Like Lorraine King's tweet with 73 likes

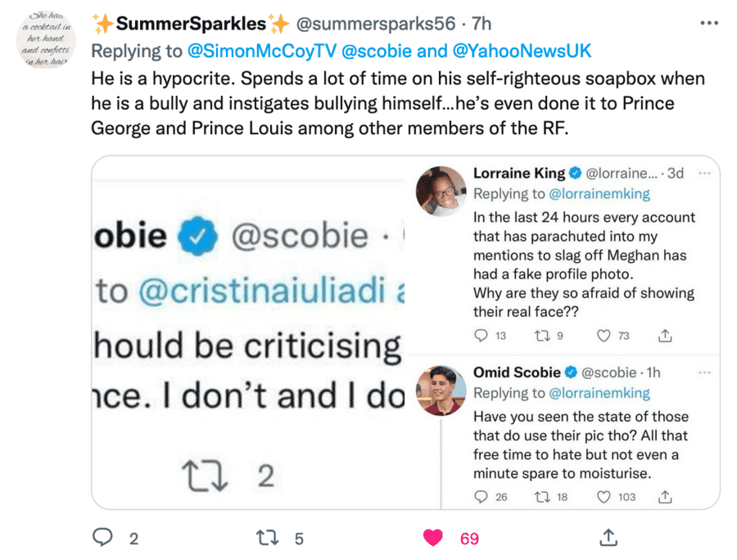604,335
